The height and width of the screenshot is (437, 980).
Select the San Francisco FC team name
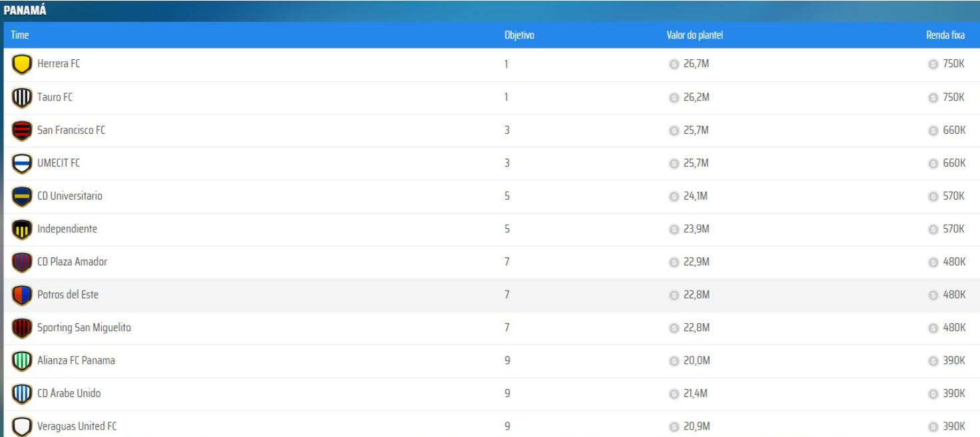pyautogui.click(x=71, y=130)
